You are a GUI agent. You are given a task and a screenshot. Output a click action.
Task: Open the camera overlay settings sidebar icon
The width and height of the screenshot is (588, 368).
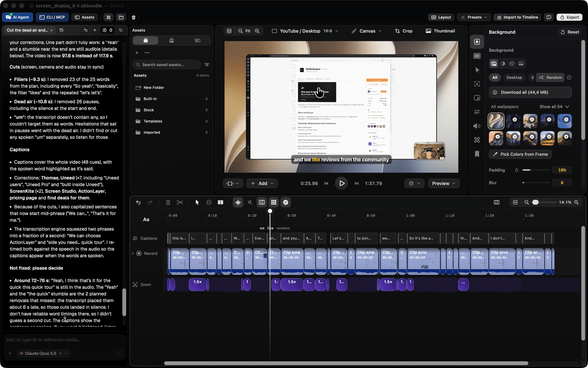477,98
